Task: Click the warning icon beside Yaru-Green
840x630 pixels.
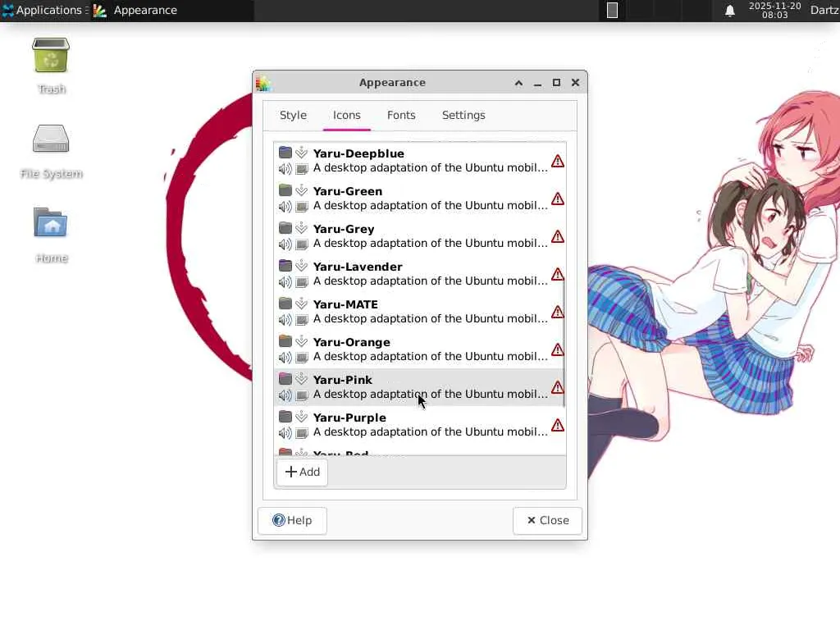Action: point(558,199)
